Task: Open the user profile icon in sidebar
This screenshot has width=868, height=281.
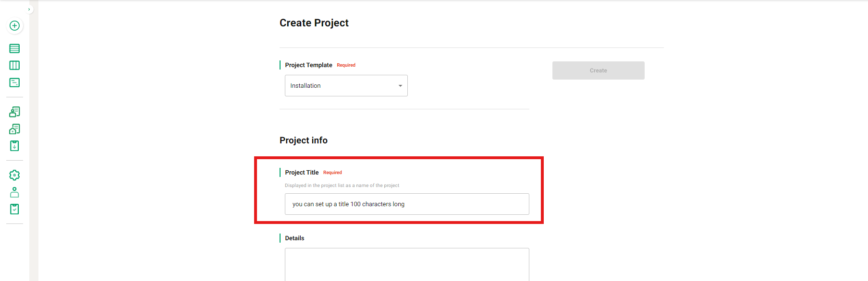Action: 14,192
